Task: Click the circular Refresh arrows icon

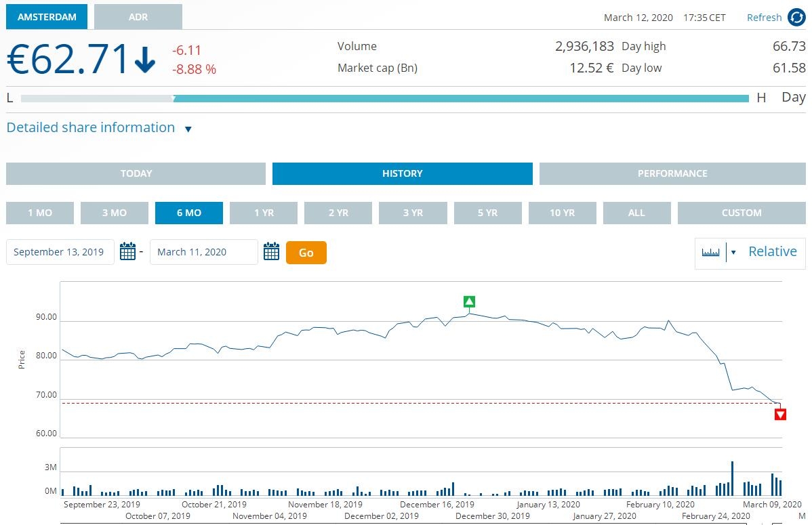Action: [x=796, y=18]
